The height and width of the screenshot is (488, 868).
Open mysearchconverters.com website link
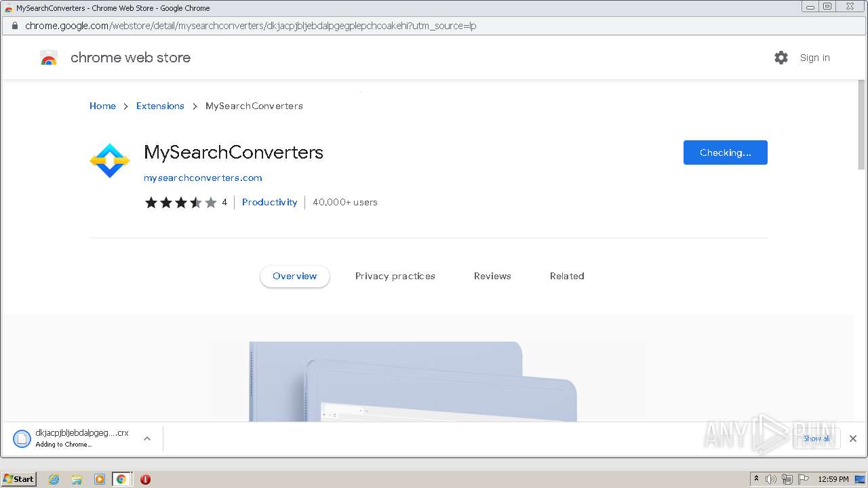tap(203, 178)
